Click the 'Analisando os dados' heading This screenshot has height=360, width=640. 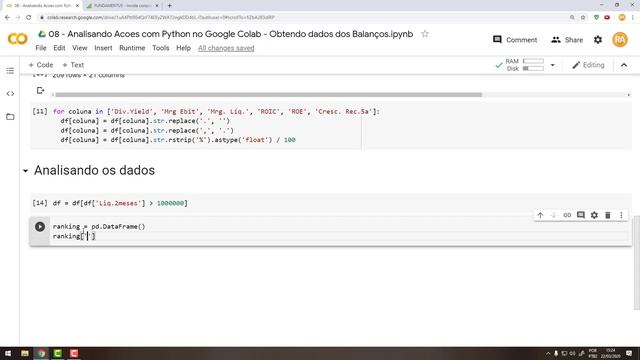94,170
